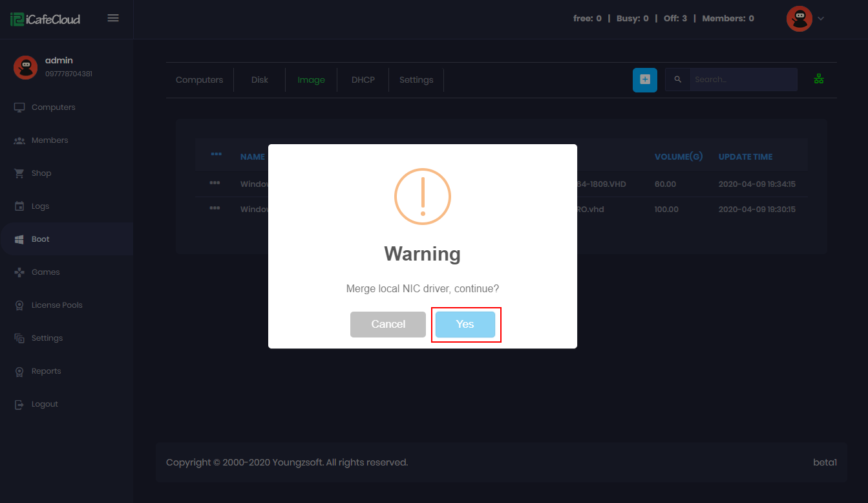Viewport: 868px width, 503px height.
Task: Click the blue add image button
Action: pos(644,80)
